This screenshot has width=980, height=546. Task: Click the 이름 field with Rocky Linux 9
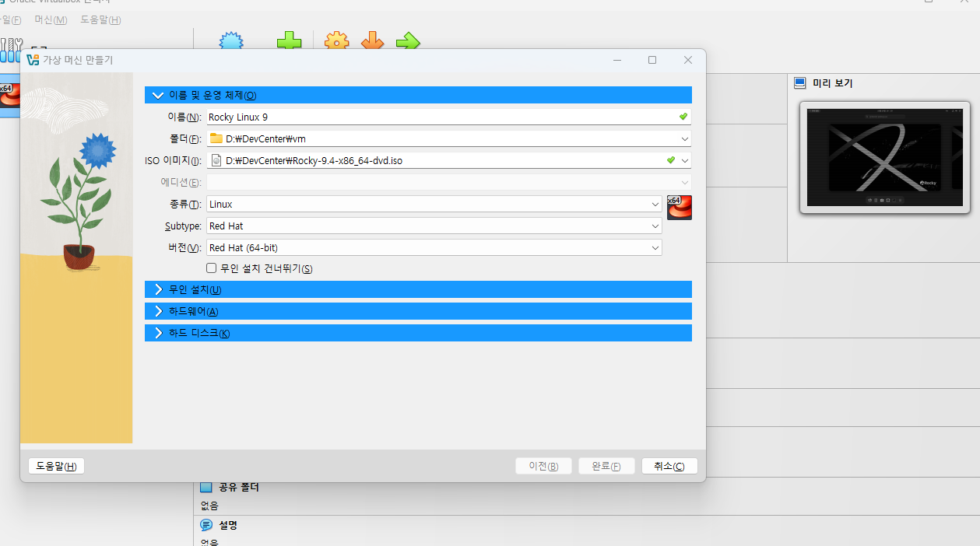(x=448, y=117)
